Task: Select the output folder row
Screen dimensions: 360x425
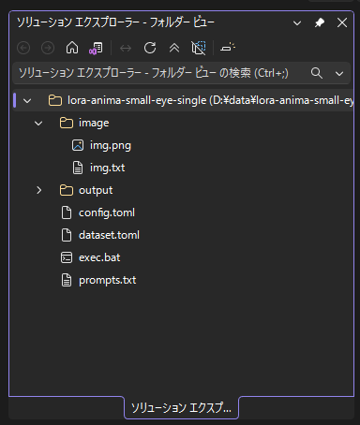Action: (x=183, y=190)
